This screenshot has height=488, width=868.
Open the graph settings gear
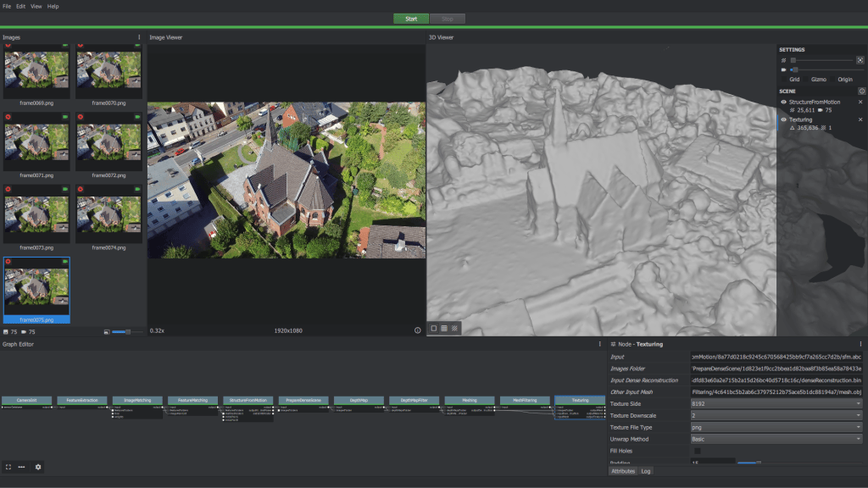coord(38,467)
